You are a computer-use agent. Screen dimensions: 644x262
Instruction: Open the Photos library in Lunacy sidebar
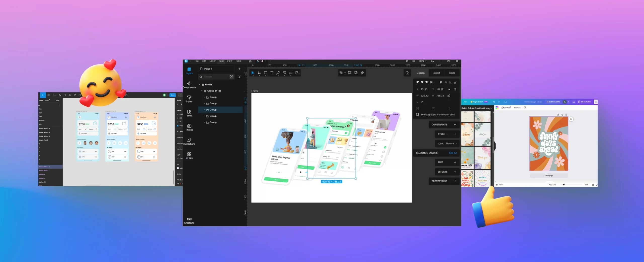(189, 127)
